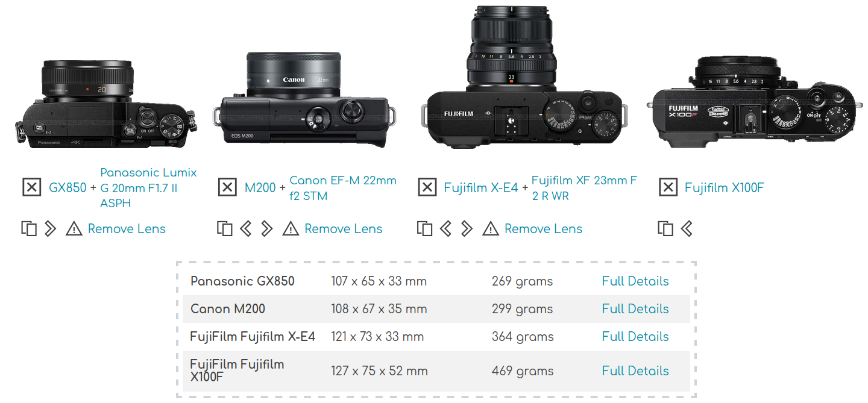This screenshot has width=868, height=403.
Task: Duplicate the Fujifilm X100F with the copy icon
Action: click(665, 229)
